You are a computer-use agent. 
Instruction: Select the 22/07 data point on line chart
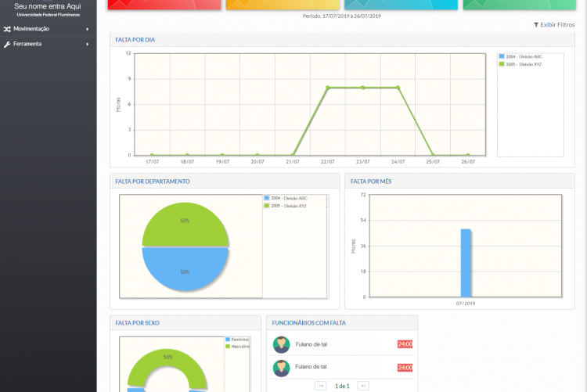[x=328, y=88]
